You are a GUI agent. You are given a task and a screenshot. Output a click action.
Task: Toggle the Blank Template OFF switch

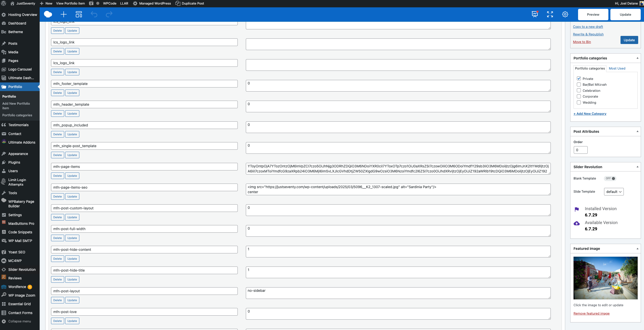coord(610,179)
